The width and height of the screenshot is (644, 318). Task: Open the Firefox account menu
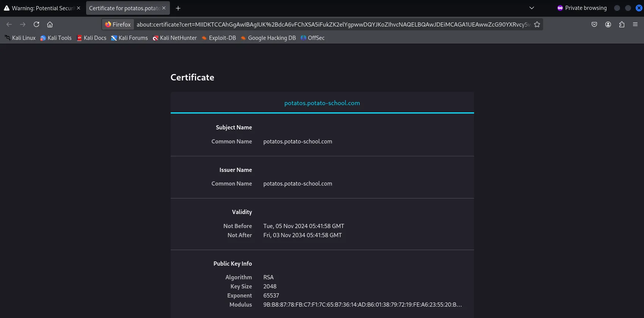[608, 24]
